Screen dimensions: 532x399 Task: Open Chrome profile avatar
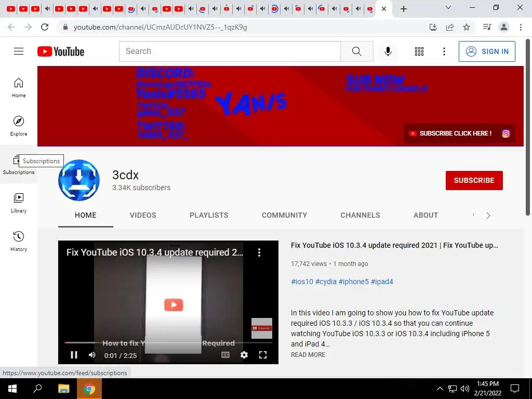coord(504,27)
